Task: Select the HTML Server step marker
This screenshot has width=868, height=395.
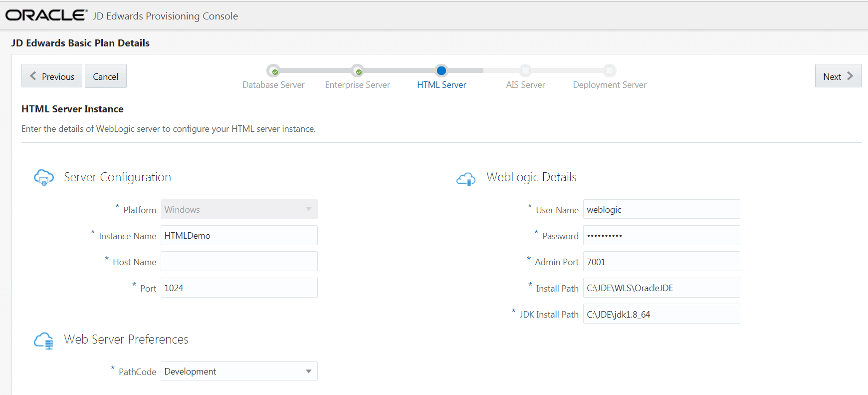Action: 441,70
